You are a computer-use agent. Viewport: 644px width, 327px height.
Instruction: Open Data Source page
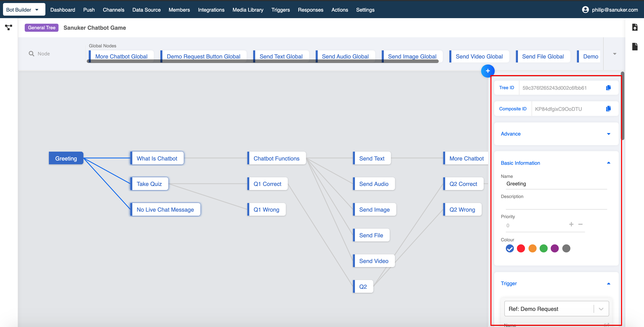[147, 10]
